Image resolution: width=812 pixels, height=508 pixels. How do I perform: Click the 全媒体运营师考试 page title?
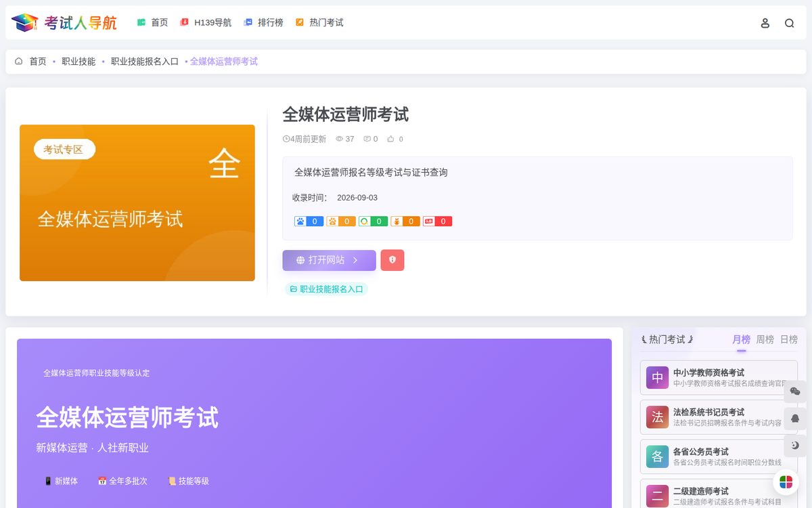[x=345, y=114]
